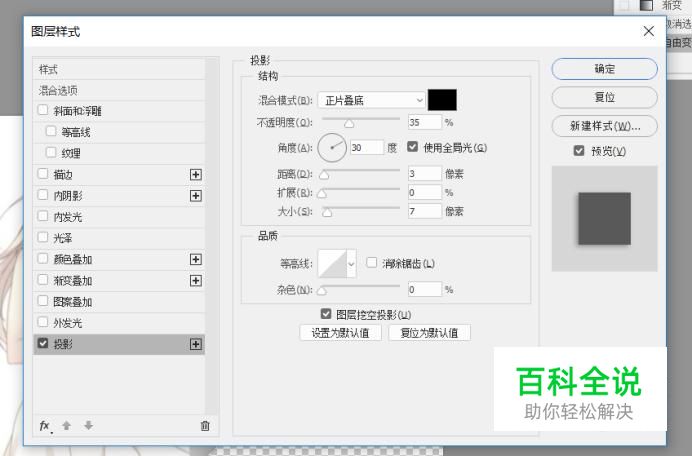The image size is (692, 456).
Task: Enable 渐变叠加 checkbox
Action: pyautogui.click(x=43, y=279)
